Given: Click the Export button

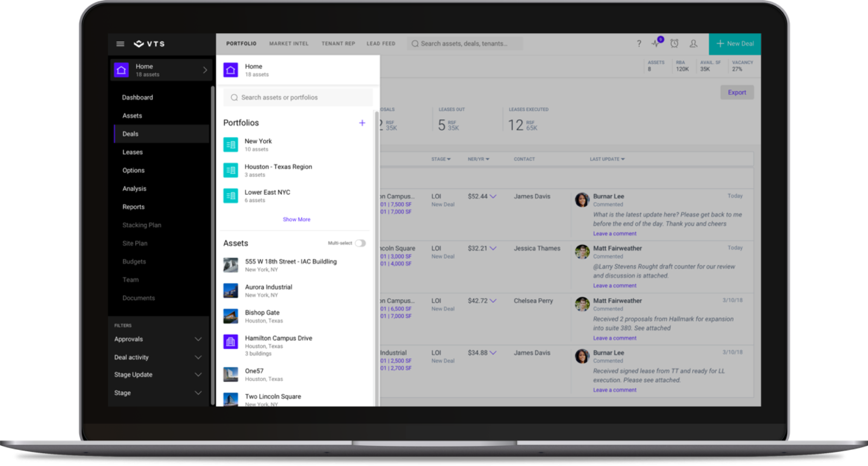Looking at the screenshot, I should (x=737, y=93).
